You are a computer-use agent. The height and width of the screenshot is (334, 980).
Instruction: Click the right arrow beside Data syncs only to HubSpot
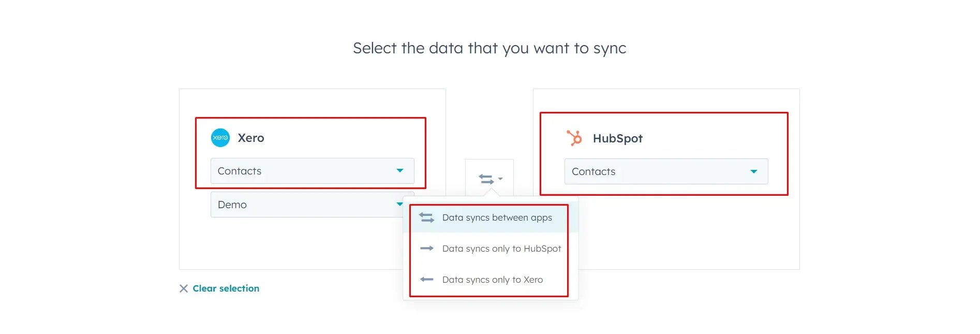(427, 249)
